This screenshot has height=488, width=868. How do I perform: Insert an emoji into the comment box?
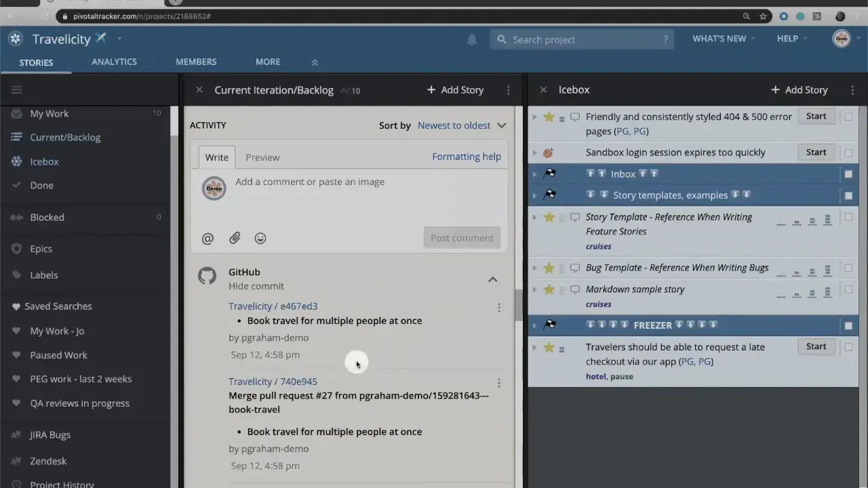point(260,238)
